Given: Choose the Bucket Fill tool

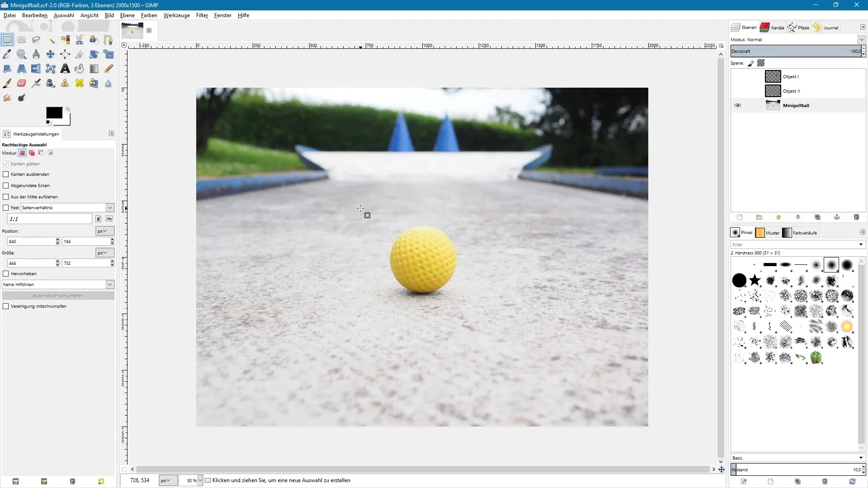Looking at the screenshot, I should coord(80,69).
